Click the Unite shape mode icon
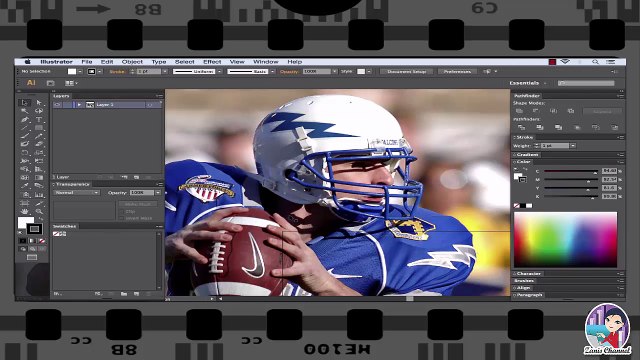The height and width of the screenshot is (360, 640). click(519, 111)
